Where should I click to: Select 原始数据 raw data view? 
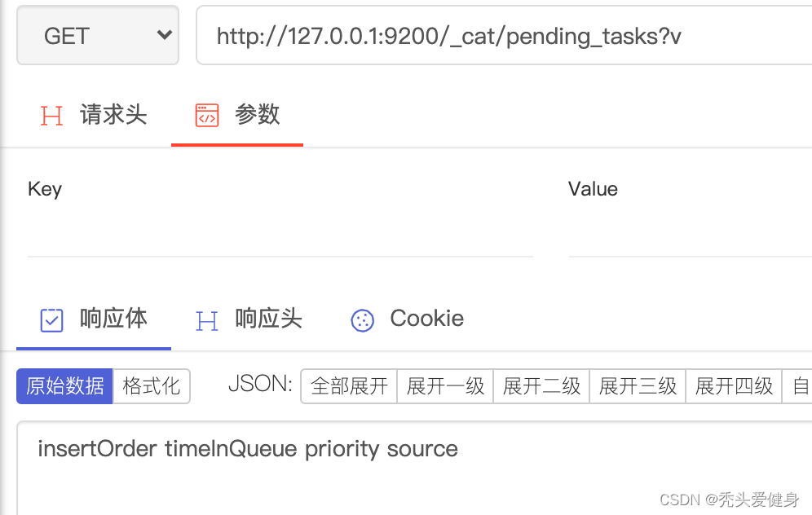tap(65, 386)
